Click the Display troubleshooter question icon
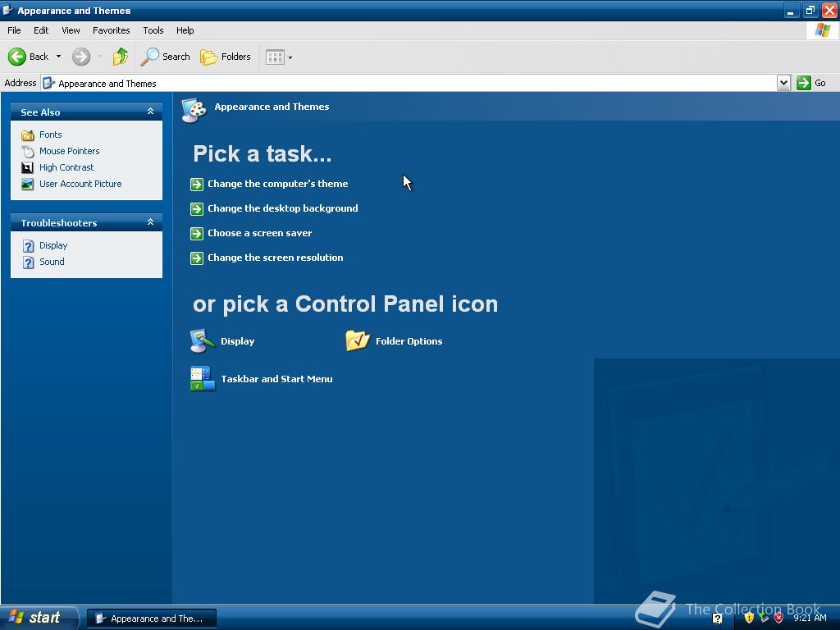The height and width of the screenshot is (630, 840). [29, 246]
